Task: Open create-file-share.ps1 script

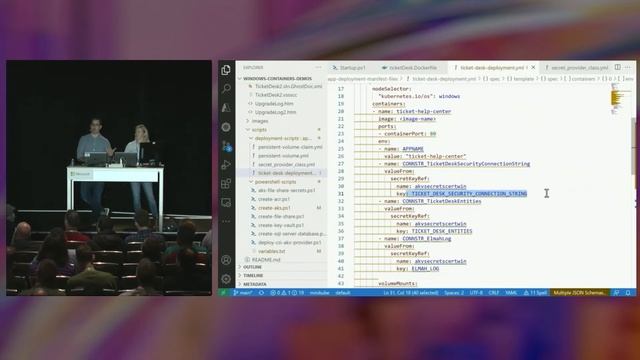Action: coord(281,216)
